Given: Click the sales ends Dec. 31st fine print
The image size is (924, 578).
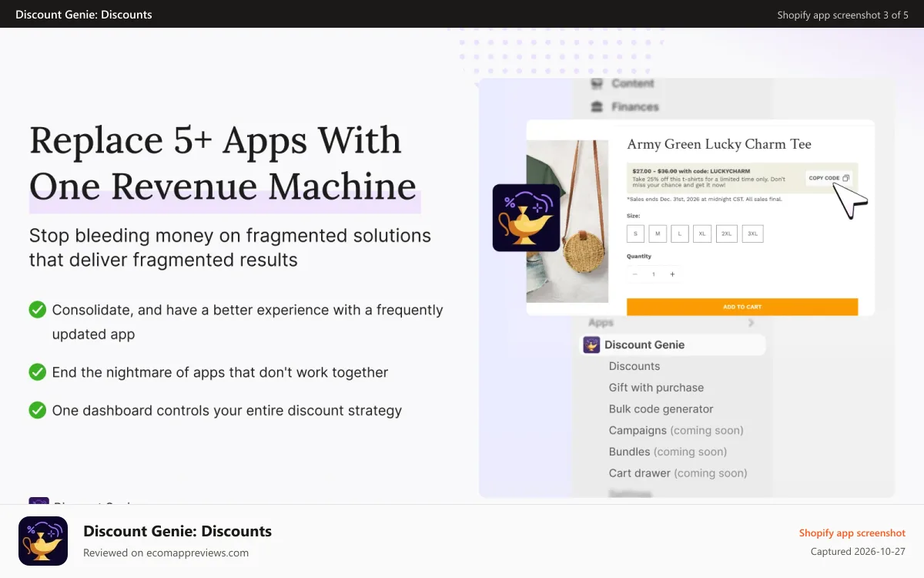Looking at the screenshot, I should (705, 199).
